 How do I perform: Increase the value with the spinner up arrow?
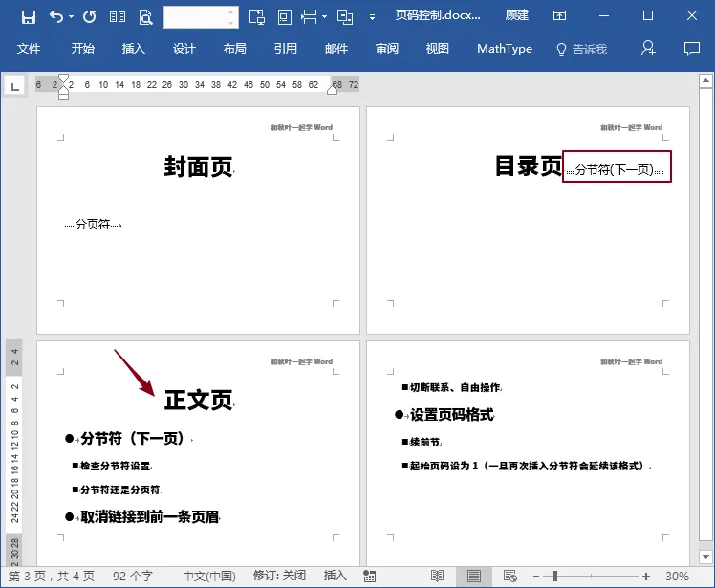(231, 12)
